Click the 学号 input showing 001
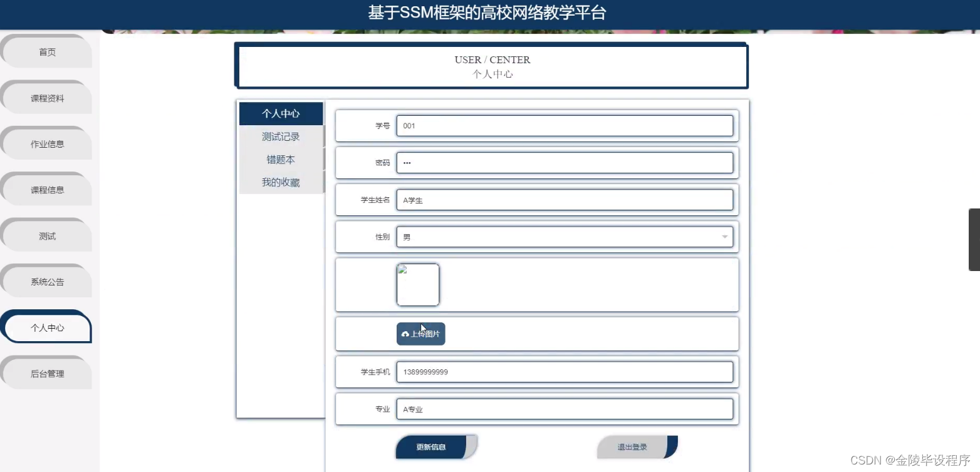 pyautogui.click(x=564, y=125)
